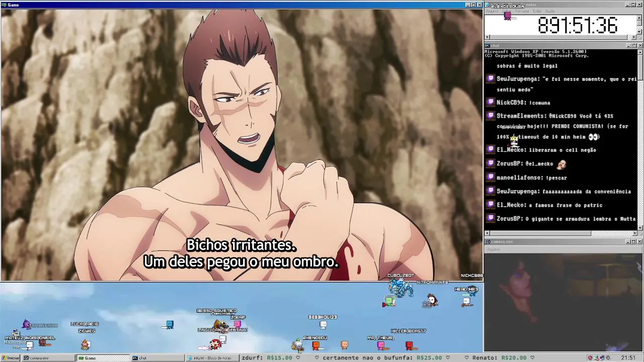Click Twitch badge beside El_Mecko liberaram message
644x362 pixels.
491,149
